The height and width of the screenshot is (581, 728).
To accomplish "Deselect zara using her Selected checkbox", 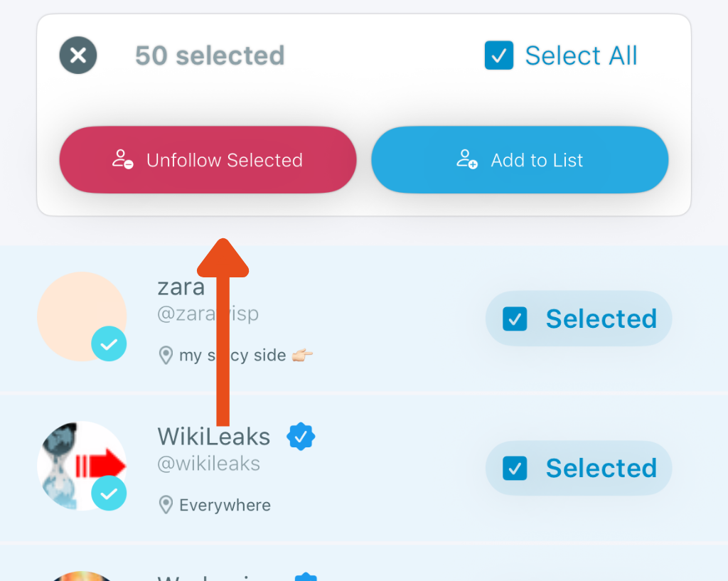I will [x=514, y=319].
